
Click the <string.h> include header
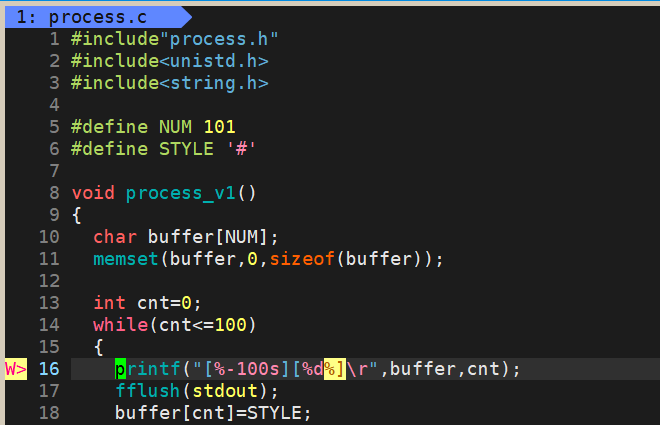214,83
